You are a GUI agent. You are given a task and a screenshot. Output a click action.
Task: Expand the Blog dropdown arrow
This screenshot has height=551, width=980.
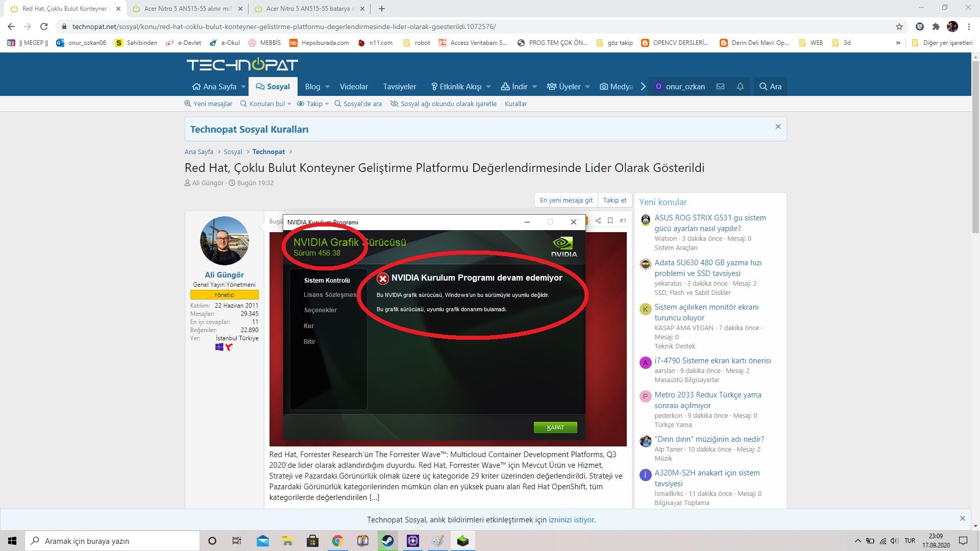(x=327, y=87)
